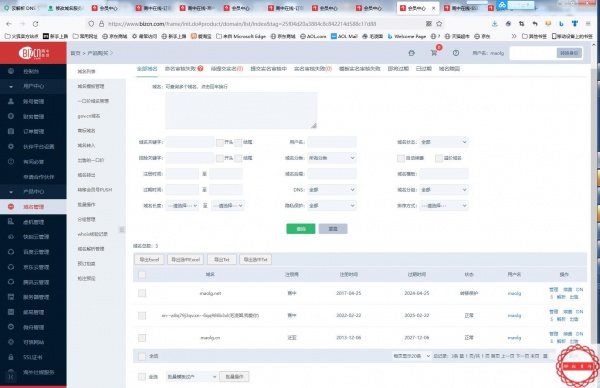Select the xn-- domain row checkbox
Viewport: 600px width, 388px height.
click(x=142, y=315)
